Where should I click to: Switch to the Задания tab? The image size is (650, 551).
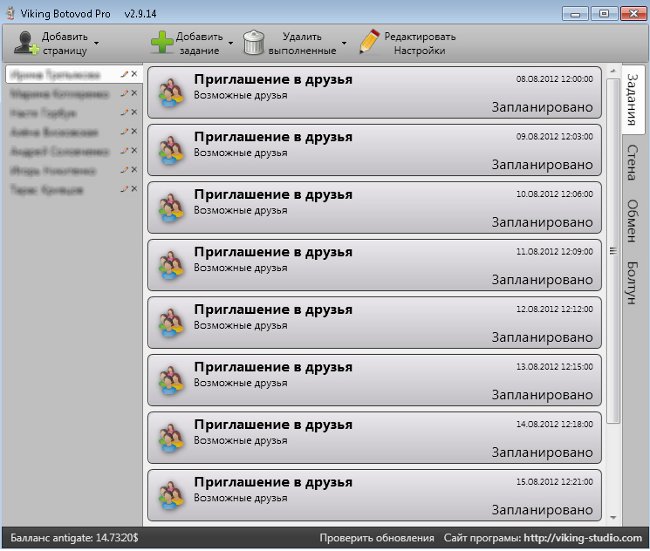[x=633, y=100]
